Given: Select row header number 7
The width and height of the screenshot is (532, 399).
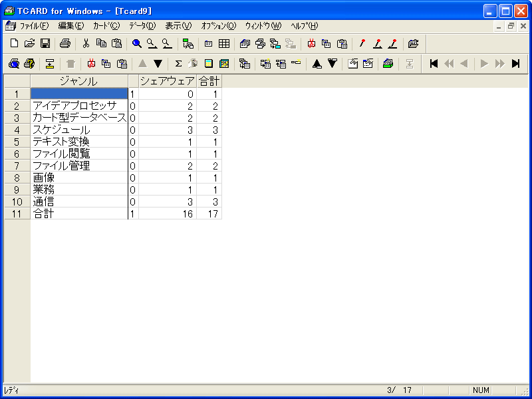Looking at the screenshot, I should [x=17, y=166].
